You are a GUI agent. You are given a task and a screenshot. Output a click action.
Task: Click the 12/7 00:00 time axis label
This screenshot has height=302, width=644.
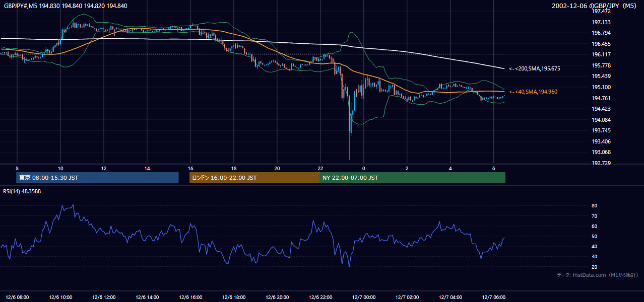(x=364, y=297)
